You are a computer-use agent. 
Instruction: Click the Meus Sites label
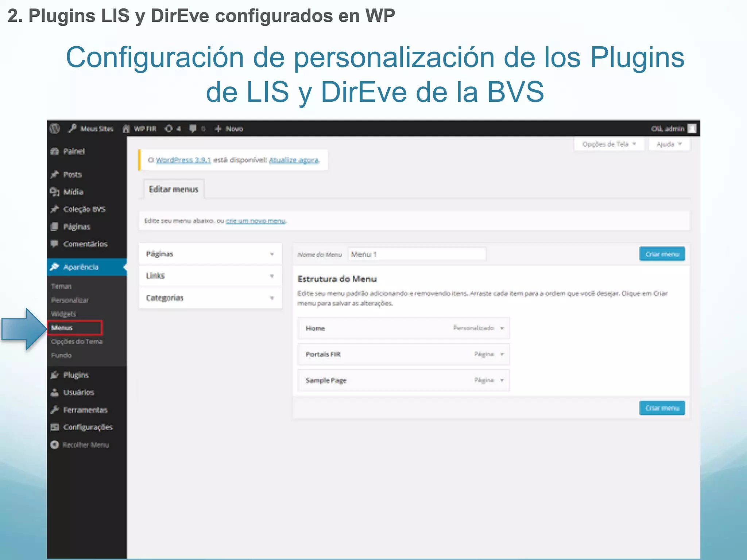(x=97, y=129)
